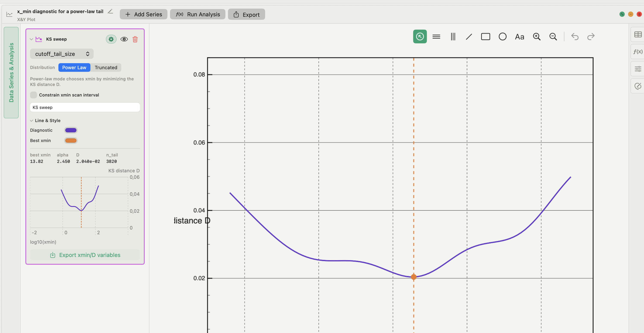644x333 pixels.
Task: Edit the plot title with pencil icon
Action: (110, 11)
